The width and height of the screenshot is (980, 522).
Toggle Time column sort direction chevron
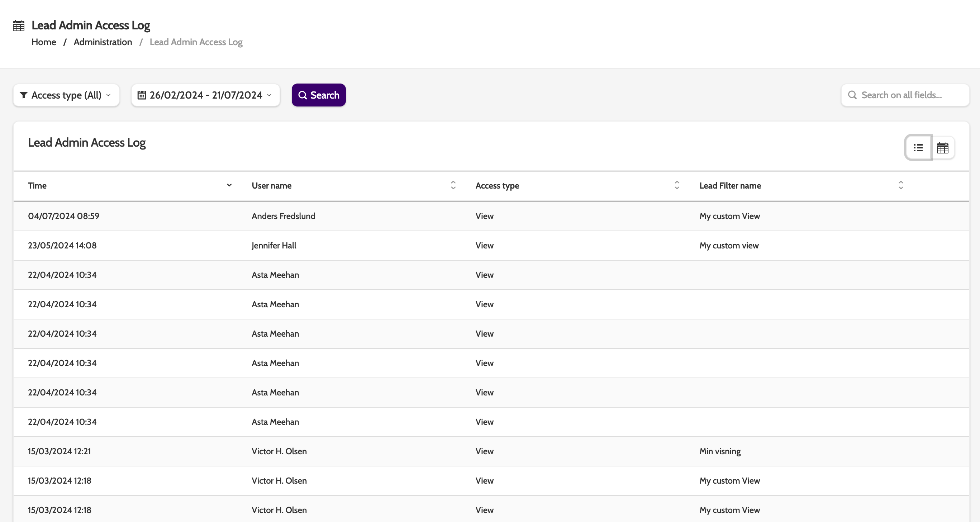coord(229,185)
